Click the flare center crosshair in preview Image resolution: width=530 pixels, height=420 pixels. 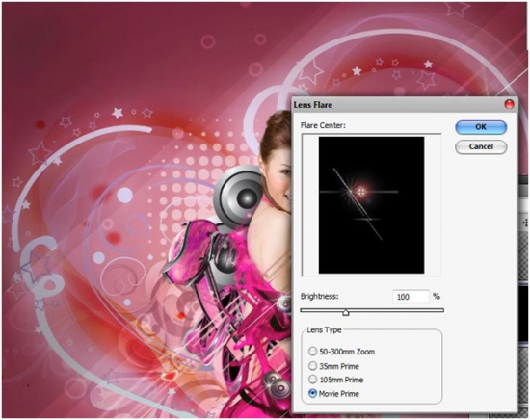361,192
